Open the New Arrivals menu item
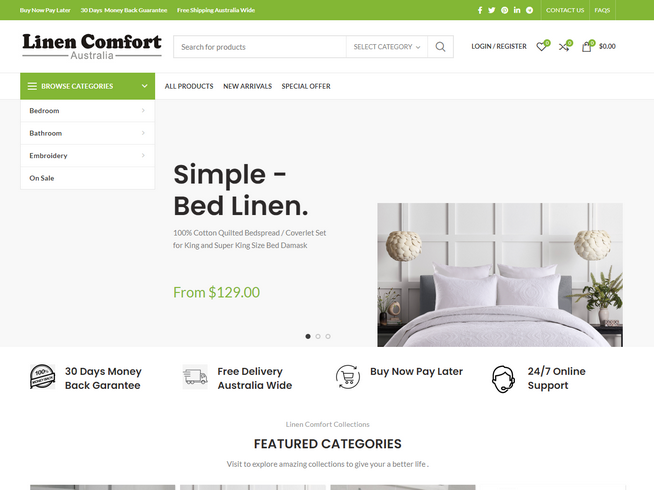The height and width of the screenshot is (490, 654). click(x=247, y=86)
